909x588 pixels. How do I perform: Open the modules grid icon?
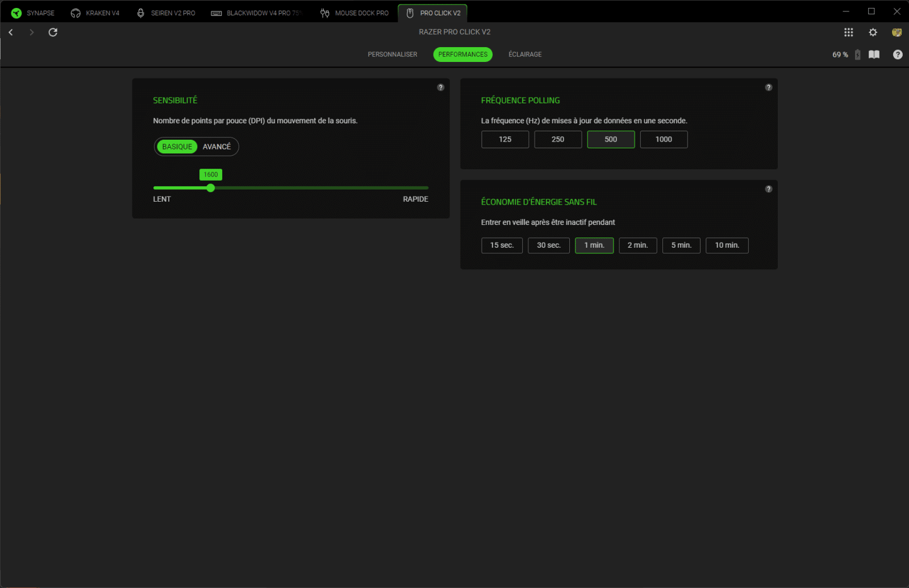(x=849, y=32)
